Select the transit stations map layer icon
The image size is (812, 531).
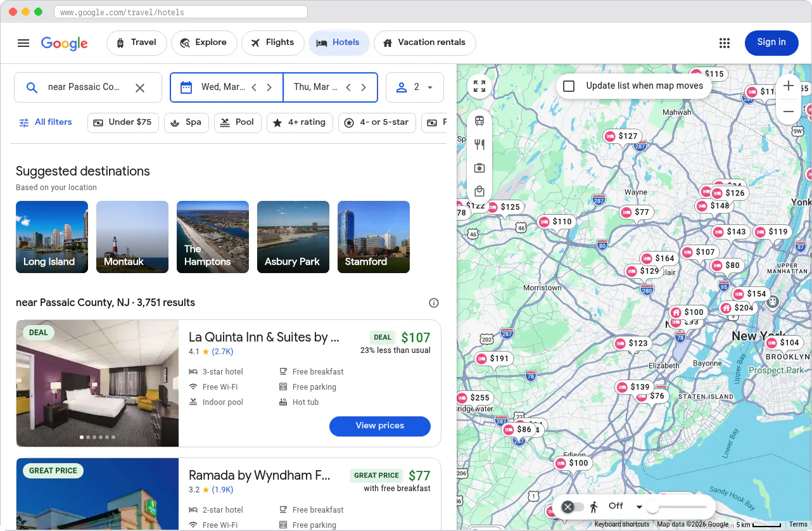[479, 120]
